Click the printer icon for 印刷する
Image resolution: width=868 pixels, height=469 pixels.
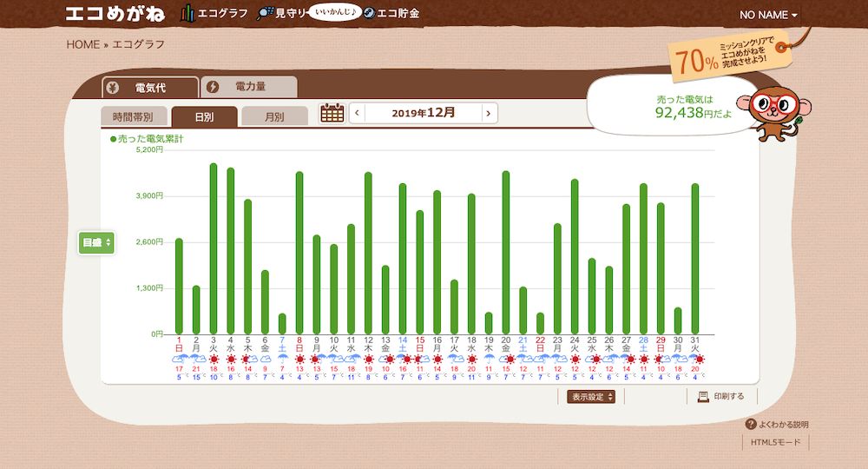point(703,396)
